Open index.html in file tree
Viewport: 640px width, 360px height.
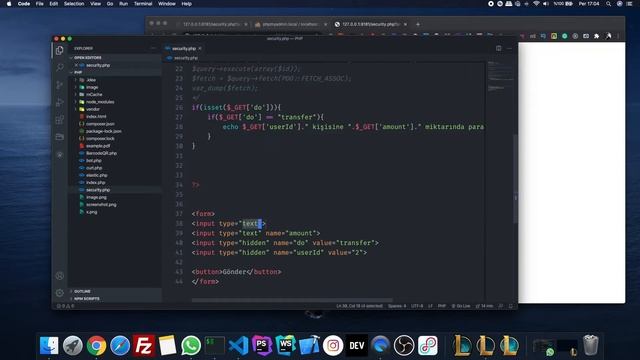(96, 116)
